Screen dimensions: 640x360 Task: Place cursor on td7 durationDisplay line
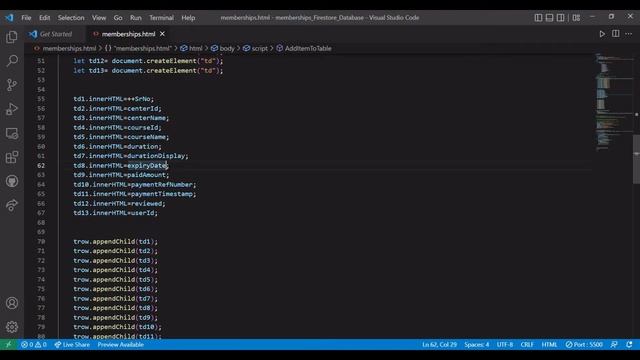[131, 156]
